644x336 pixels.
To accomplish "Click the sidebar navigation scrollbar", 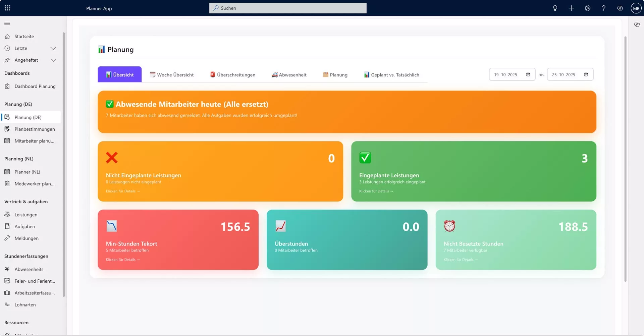I will tap(64, 164).
